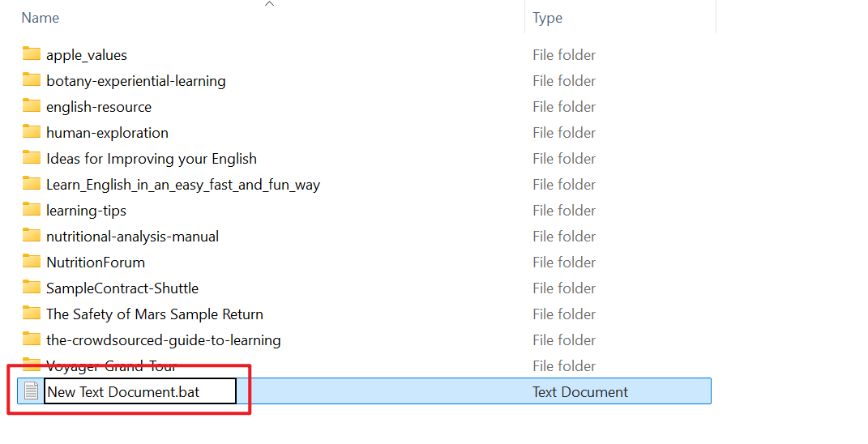Viewport: 868px width, 444px height.
Task: Select Ideas for Improving your English name
Action: tap(152, 159)
